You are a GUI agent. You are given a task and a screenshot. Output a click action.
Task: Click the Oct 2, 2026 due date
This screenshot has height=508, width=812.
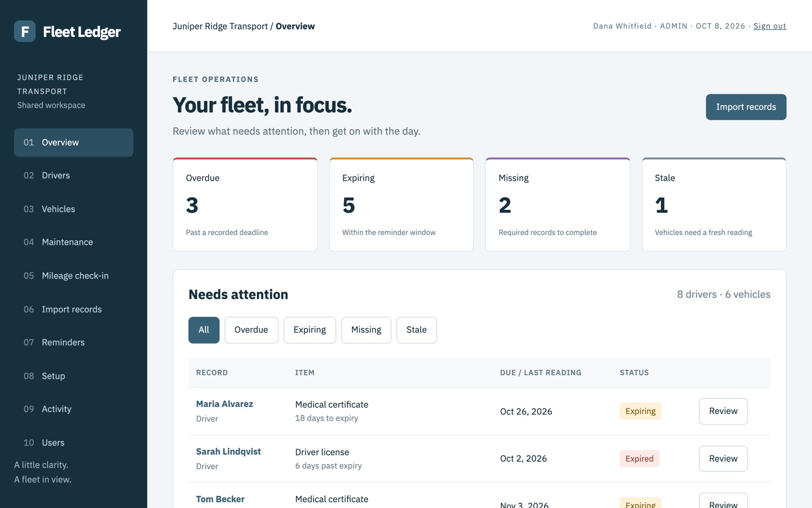click(523, 459)
